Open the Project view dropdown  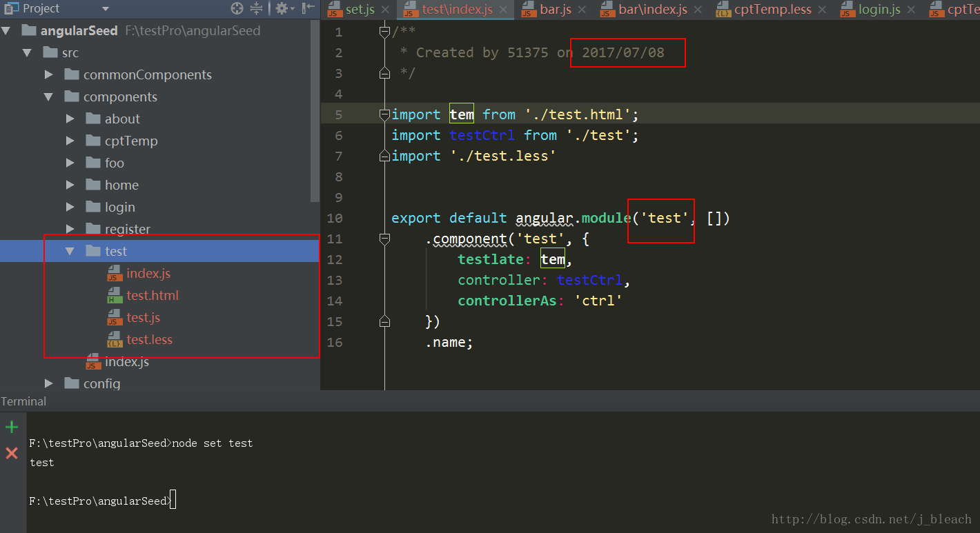pyautogui.click(x=106, y=9)
